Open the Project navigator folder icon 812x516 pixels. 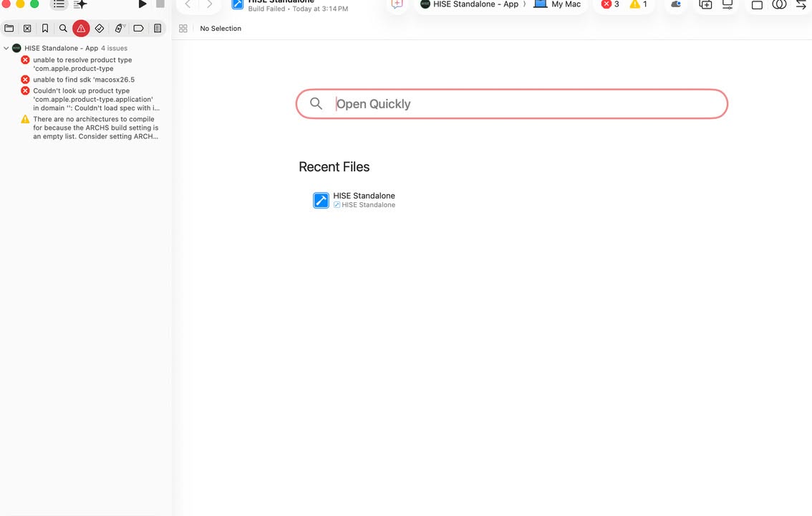[9, 29]
